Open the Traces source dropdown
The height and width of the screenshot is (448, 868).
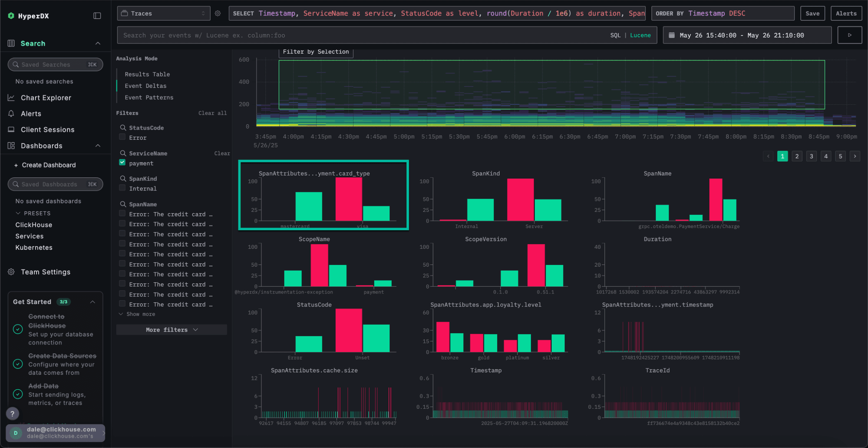[163, 13]
